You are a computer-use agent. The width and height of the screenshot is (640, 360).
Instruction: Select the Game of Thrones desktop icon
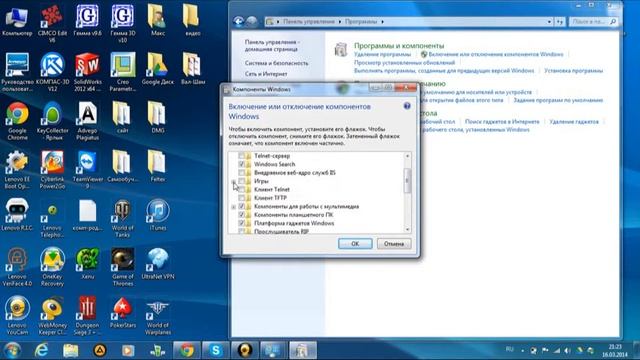pos(122,267)
